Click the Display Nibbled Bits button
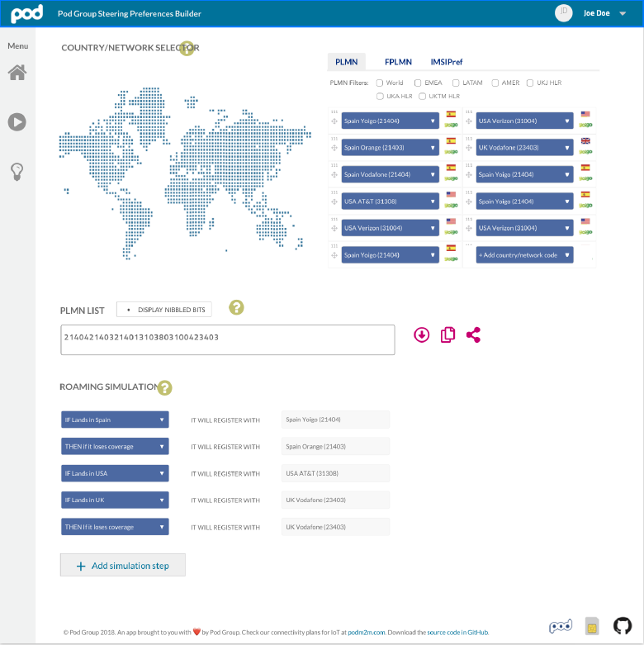The width and height of the screenshot is (644, 645). tap(163, 309)
